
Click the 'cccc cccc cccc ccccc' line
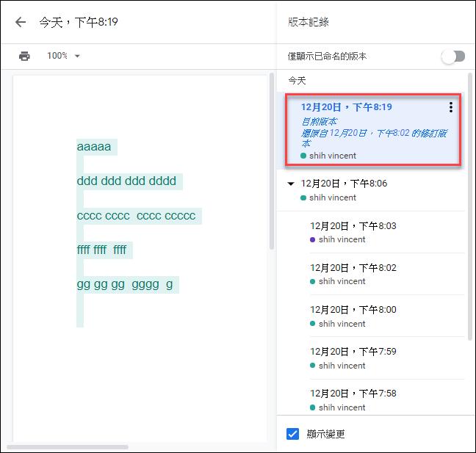(137, 216)
